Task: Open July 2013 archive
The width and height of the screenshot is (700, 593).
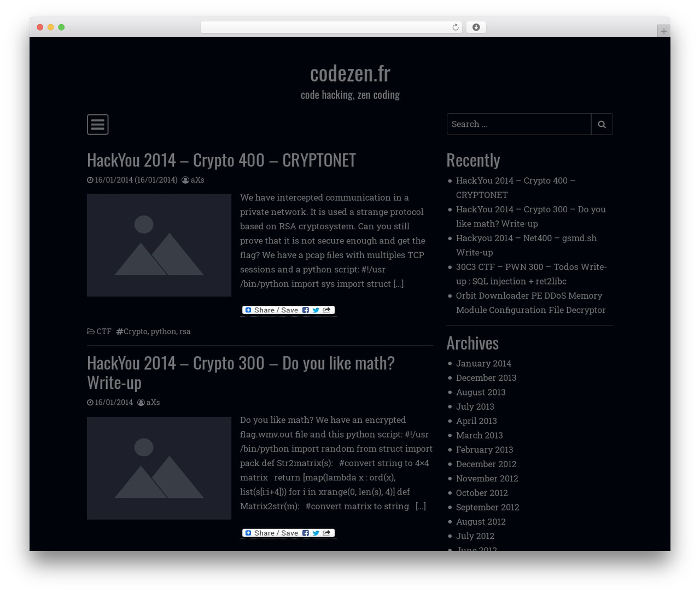Action: 475,406
